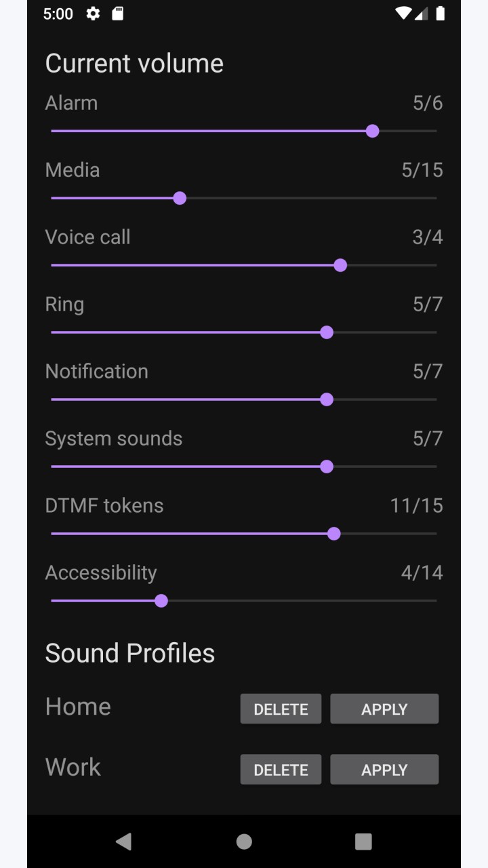
Task: Click the Alarm volume slider handle
Action: (372, 131)
